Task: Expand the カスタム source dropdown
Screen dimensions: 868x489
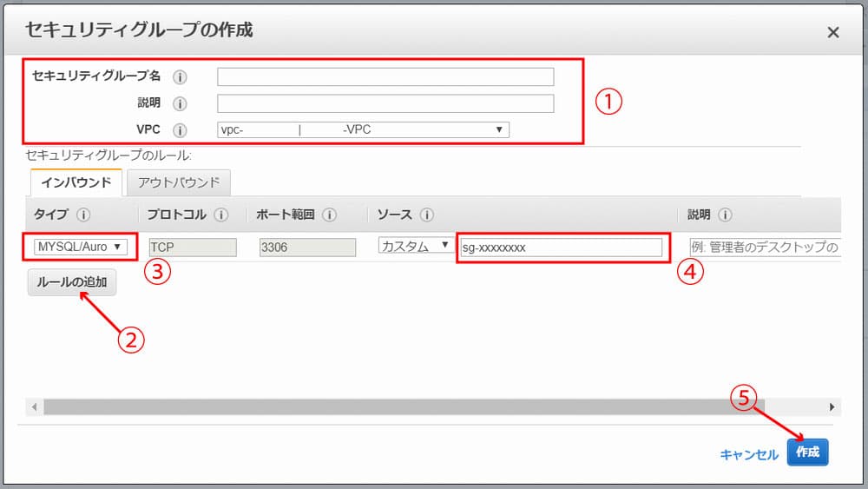Action: 415,247
